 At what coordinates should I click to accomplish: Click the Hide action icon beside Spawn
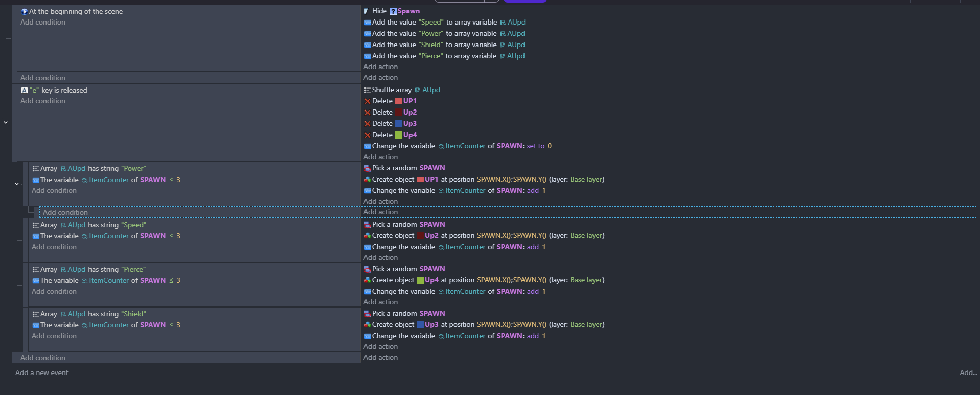pos(366,11)
